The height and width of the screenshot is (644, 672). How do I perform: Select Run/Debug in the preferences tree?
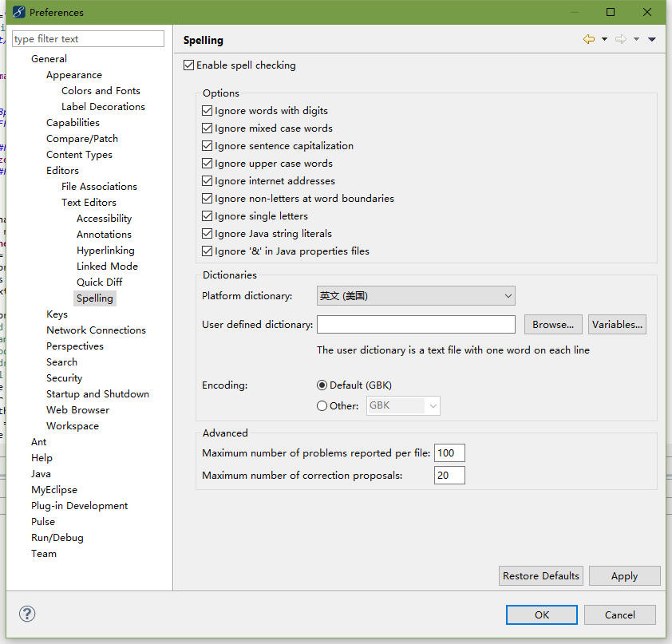pyautogui.click(x=57, y=537)
